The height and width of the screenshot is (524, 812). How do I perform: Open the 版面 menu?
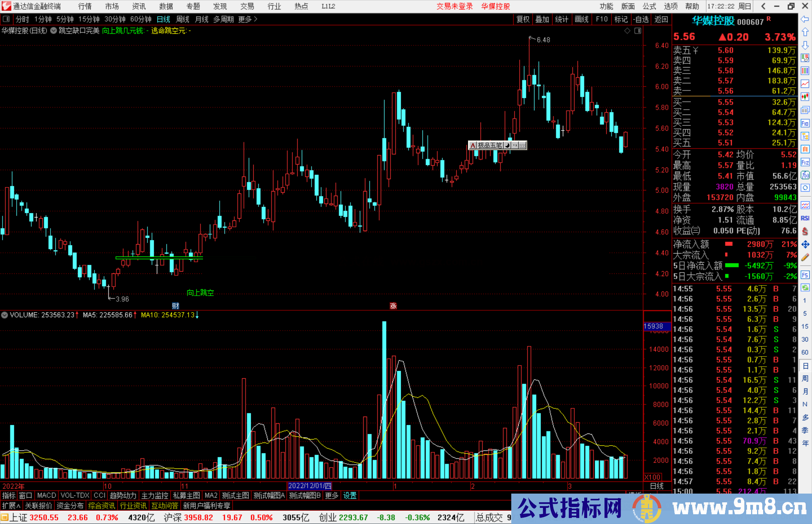(628, 6)
